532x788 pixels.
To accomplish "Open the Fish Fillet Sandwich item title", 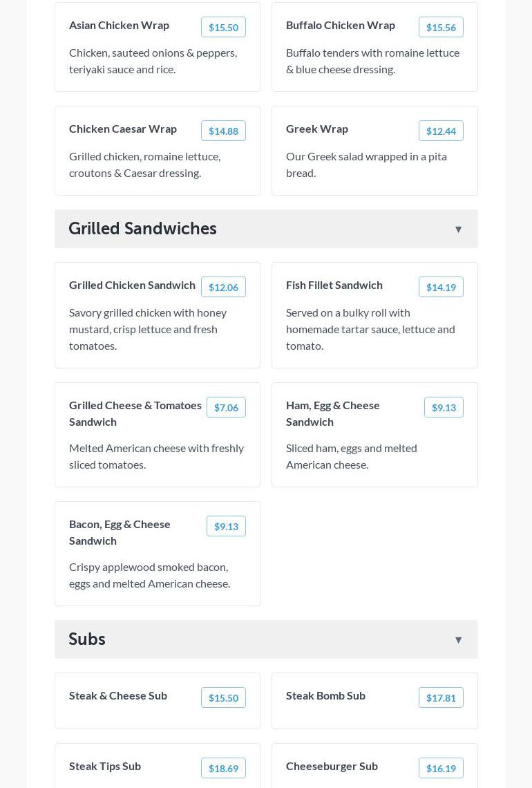I will [x=334, y=285].
